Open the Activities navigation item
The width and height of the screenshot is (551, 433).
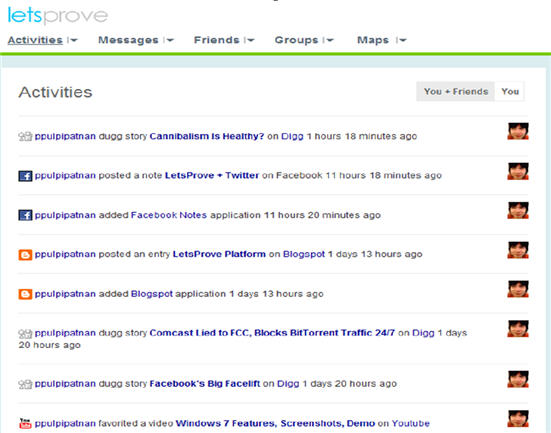pyautogui.click(x=35, y=40)
